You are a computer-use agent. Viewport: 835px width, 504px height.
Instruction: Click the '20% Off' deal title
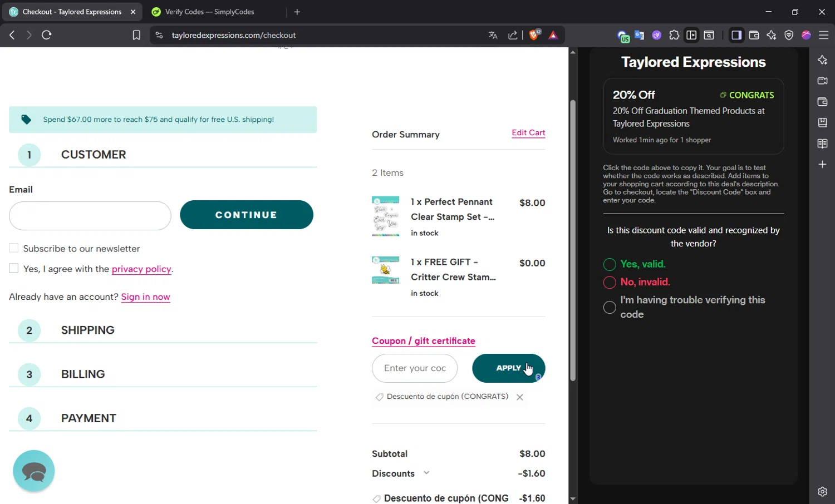634,95
